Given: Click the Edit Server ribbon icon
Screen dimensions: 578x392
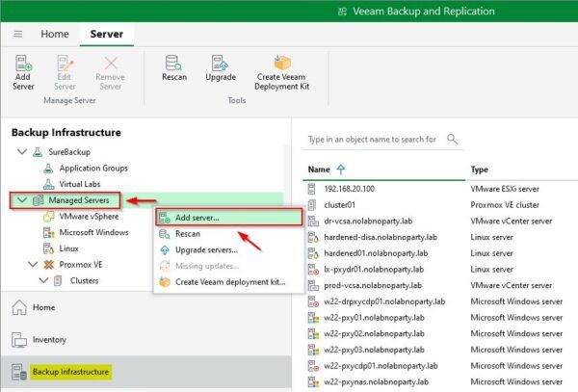Looking at the screenshot, I should (x=65, y=63).
